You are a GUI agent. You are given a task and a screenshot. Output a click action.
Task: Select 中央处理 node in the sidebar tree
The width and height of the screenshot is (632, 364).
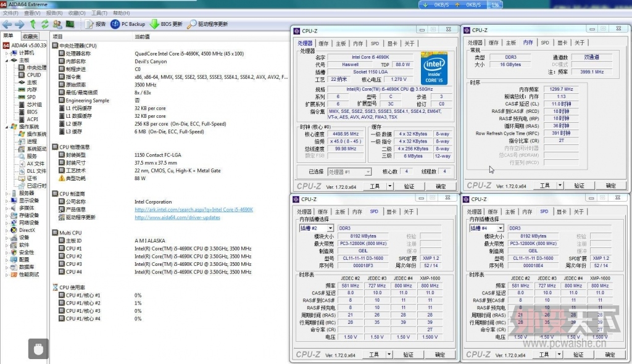(x=36, y=68)
